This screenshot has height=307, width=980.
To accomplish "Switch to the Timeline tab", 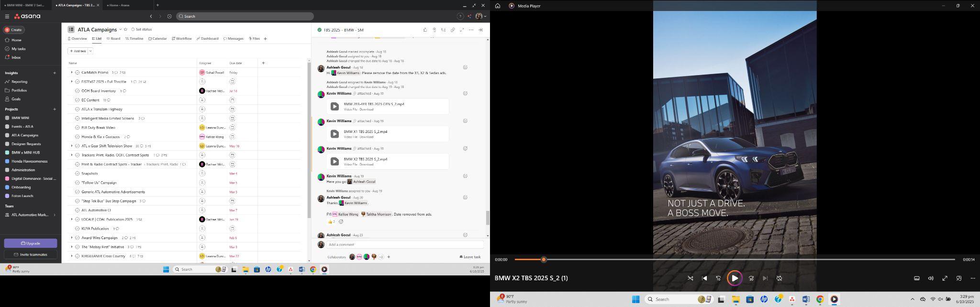I will coord(134,39).
